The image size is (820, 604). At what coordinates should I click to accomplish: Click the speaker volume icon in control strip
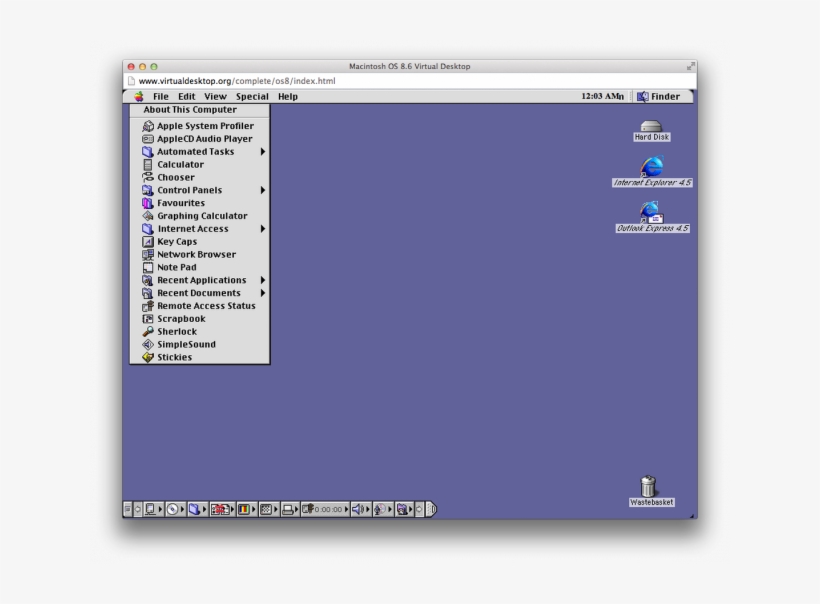coord(358,509)
